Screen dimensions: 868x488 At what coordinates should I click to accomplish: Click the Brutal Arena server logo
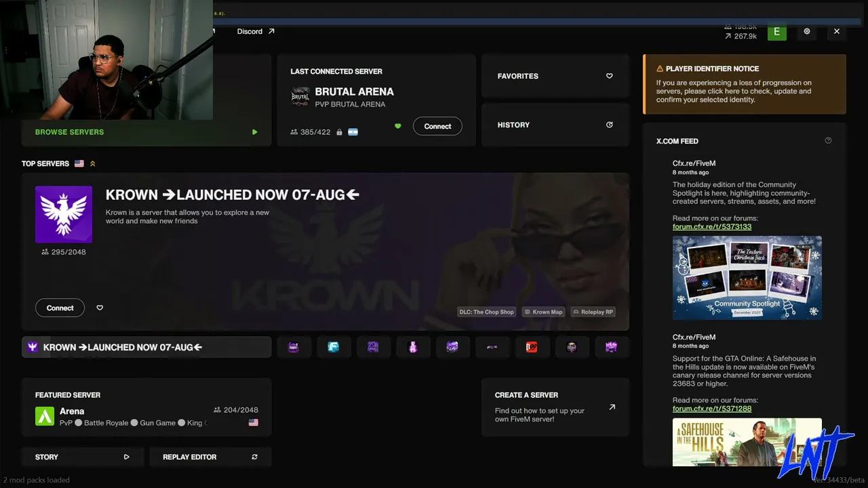pyautogui.click(x=300, y=97)
